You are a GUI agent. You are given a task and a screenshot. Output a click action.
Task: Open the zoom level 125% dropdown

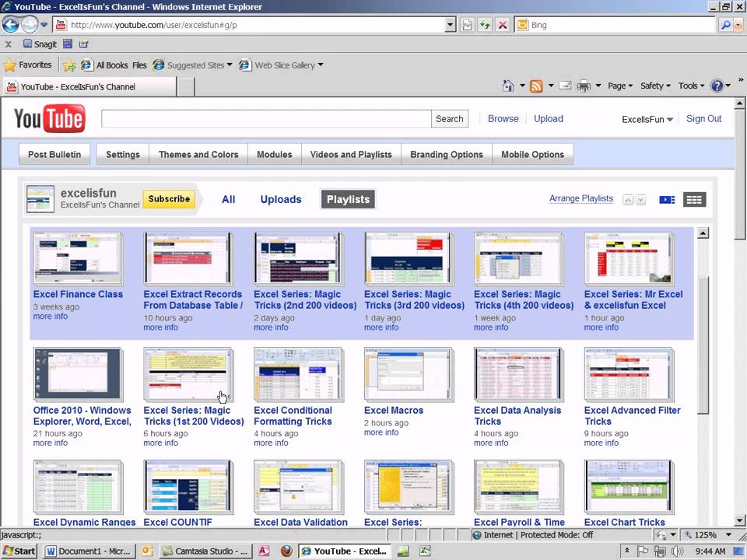[x=730, y=535]
